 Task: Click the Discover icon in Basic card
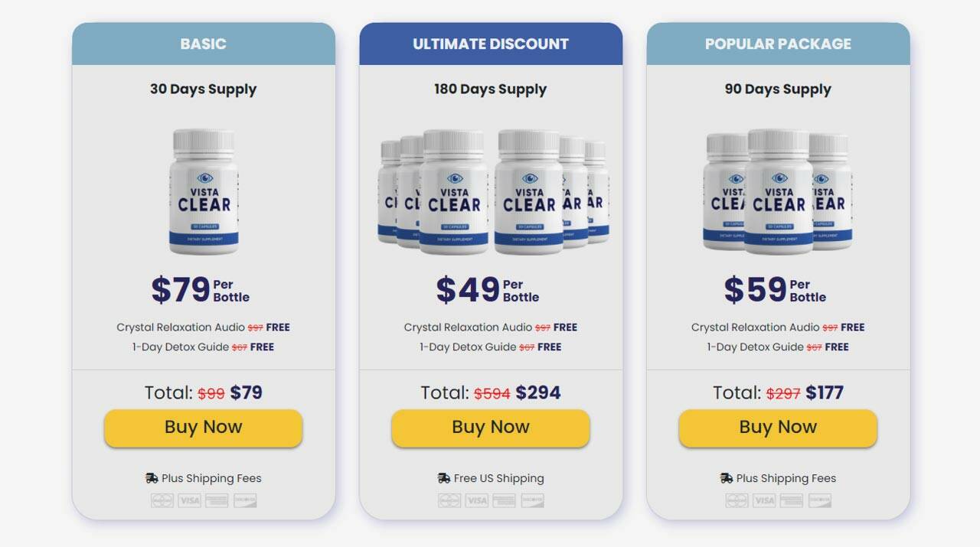245,500
